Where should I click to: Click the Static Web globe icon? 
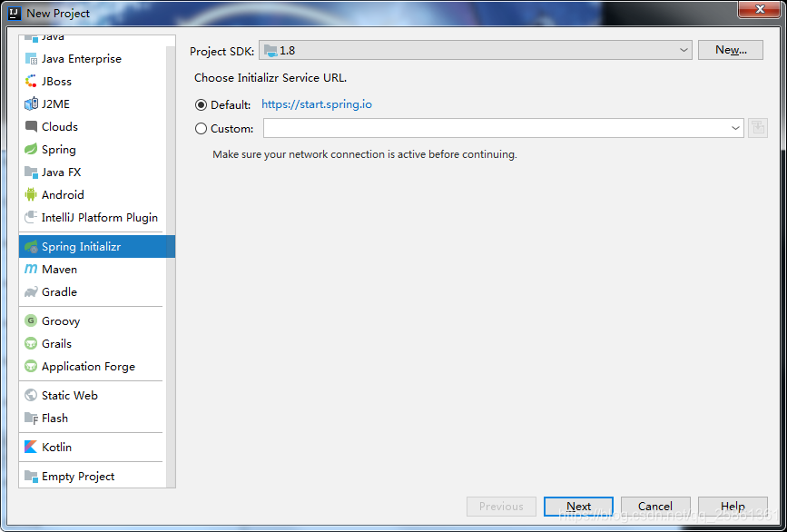coord(31,396)
